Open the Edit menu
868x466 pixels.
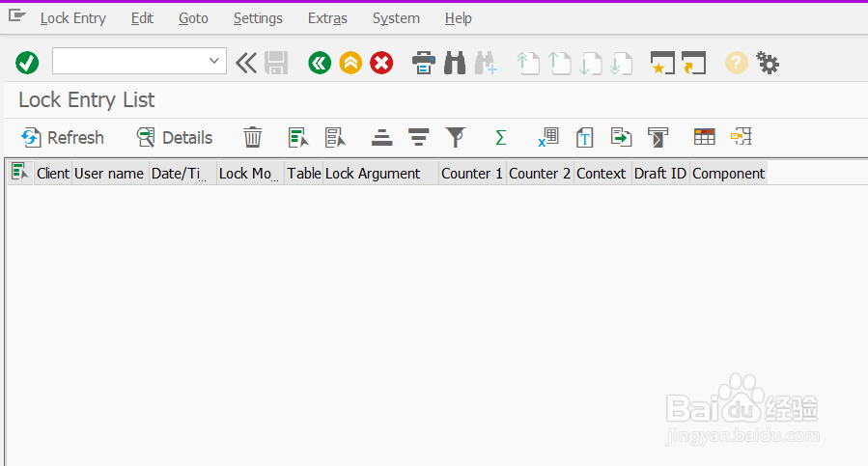click(142, 18)
